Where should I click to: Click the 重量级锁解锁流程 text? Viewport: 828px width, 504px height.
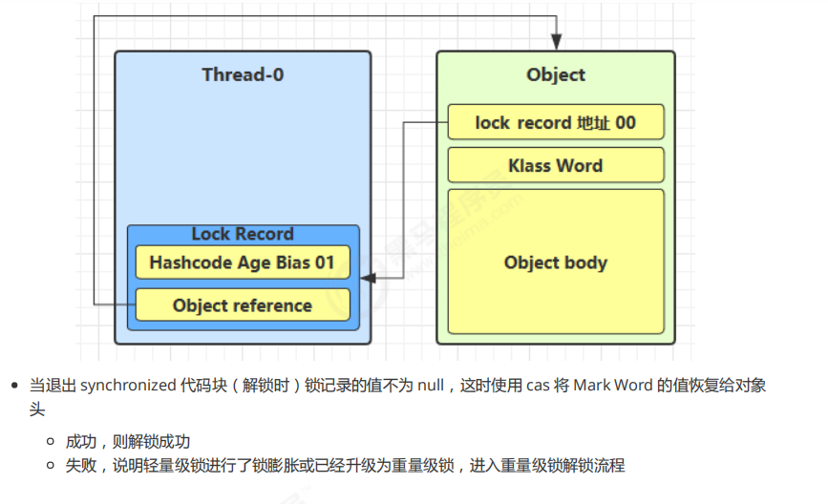click(x=563, y=466)
